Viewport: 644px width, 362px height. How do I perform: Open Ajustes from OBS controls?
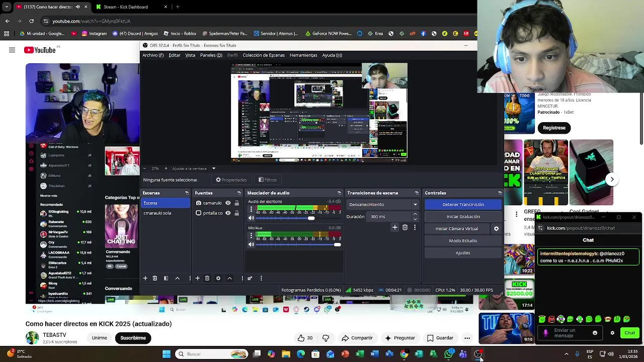(x=463, y=253)
